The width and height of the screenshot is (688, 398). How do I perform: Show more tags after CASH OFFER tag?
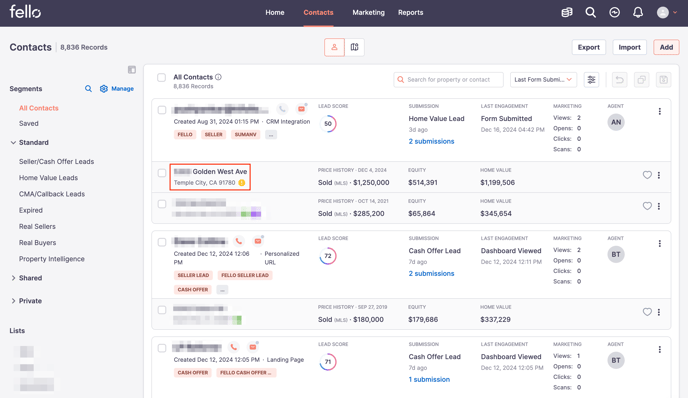pyautogui.click(x=222, y=290)
